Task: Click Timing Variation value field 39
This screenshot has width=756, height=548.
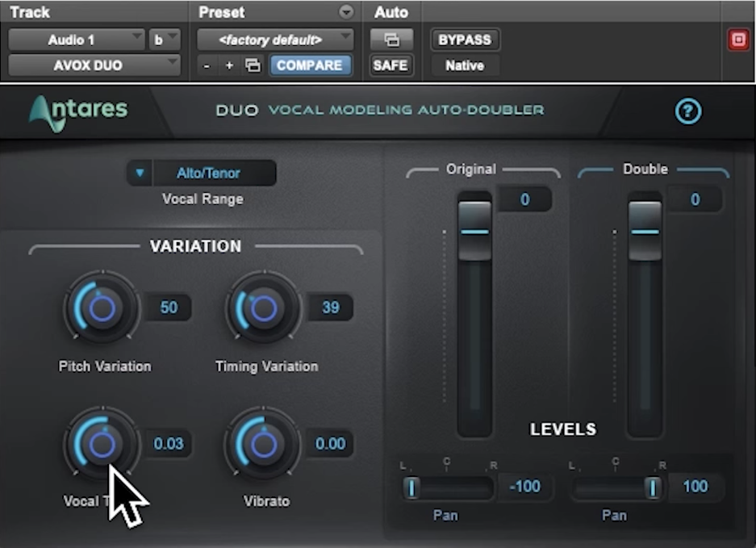Action: pos(331,307)
